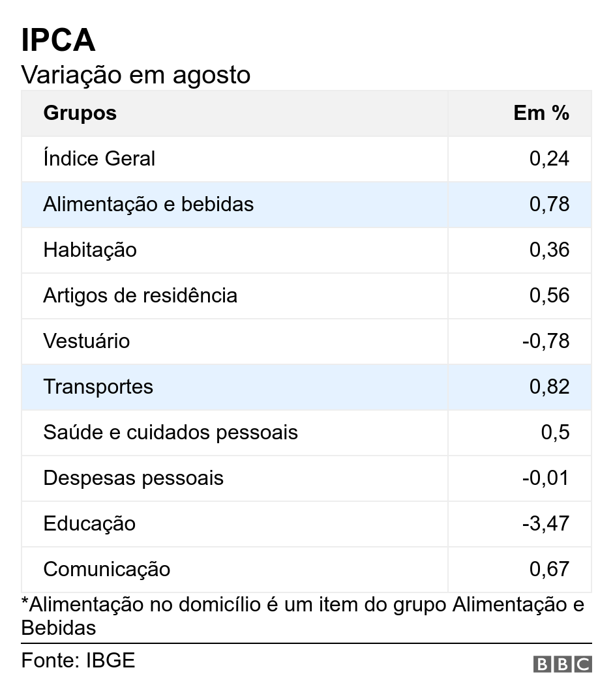Image resolution: width=613 pixels, height=700 pixels.
Task: Click the highlighted Alimentação e bebidas row
Action: click(306, 205)
